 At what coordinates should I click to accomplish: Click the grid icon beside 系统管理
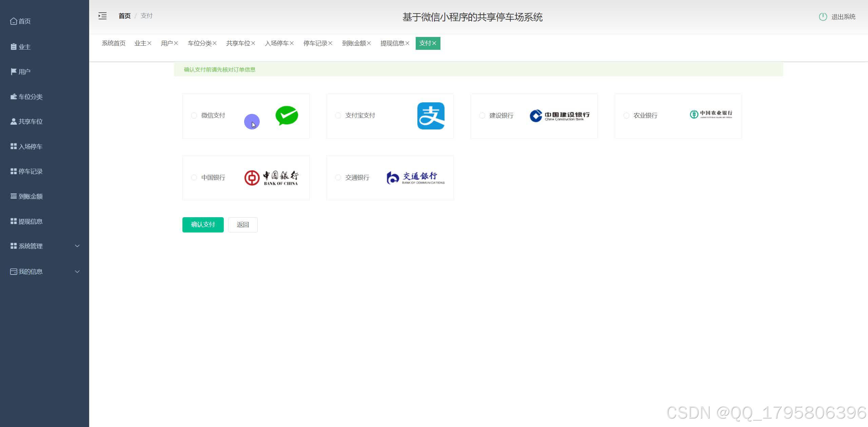click(14, 246)
